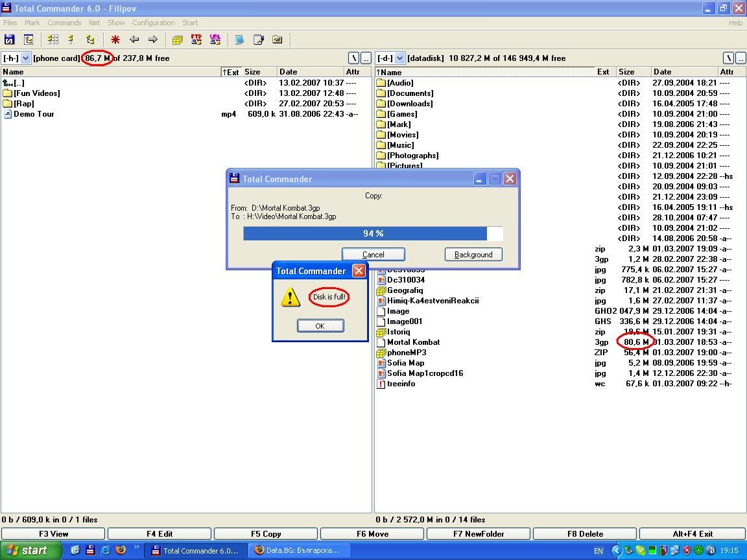The width and height of the screenshot is (747, 560).
Task: Go forward with the right arrow icon
Action: (153, 40)
